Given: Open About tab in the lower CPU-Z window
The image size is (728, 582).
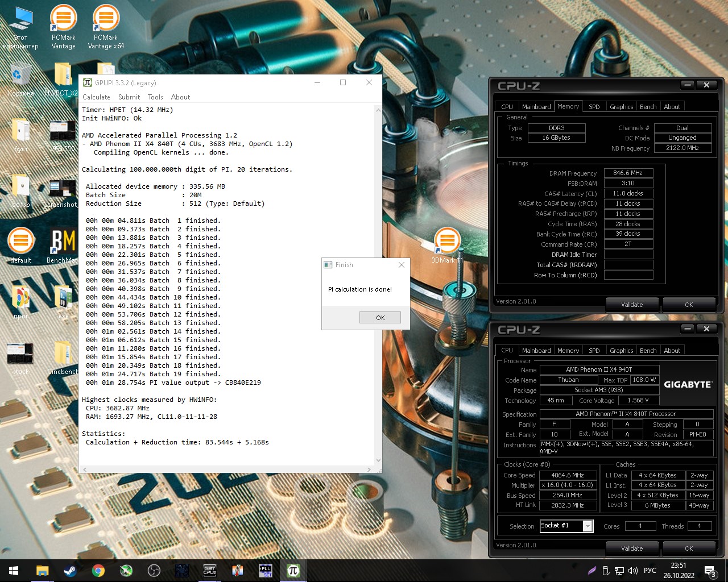Looking at the screenshot, I should click(x=672, y=351).
